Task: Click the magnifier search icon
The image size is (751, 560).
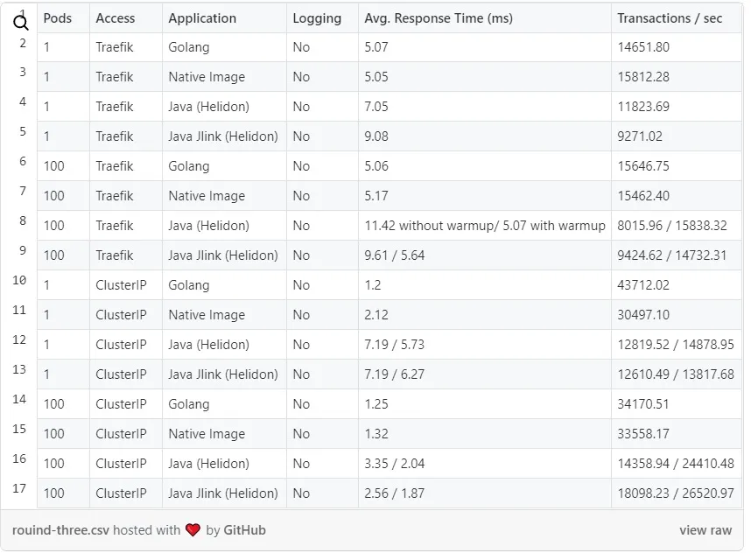Action: (x=21, y=23)
